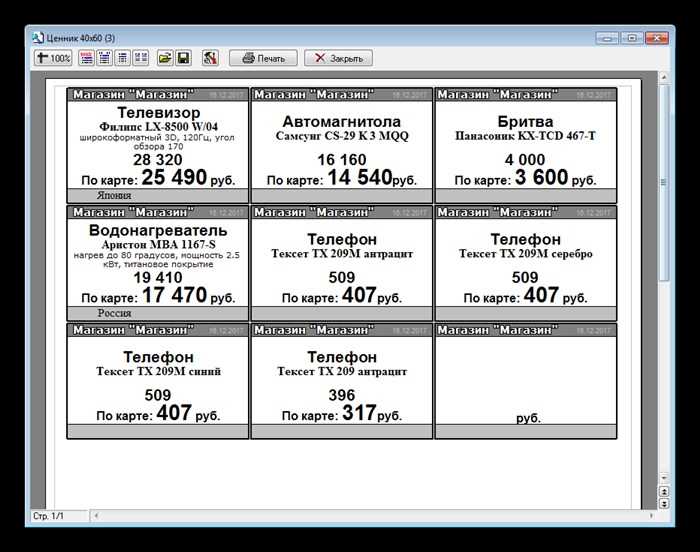The width and height of the screenshot is (700, 552).
Task: Click the 100% zoom button
Action: (x=53, y=58)
